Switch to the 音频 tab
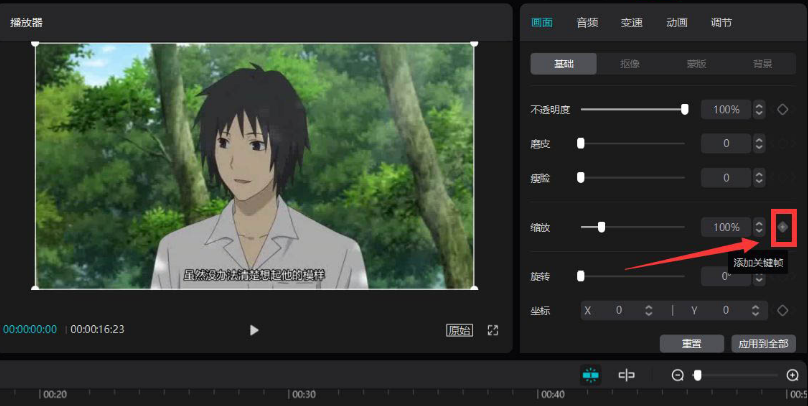The image size is (808, 406). (587, 23)
